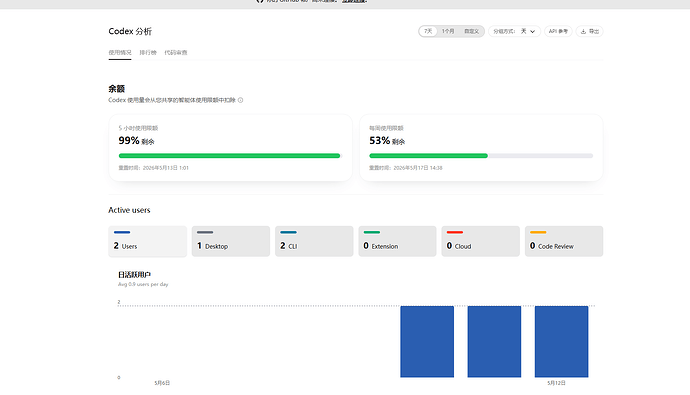This screenshot has height=395, width=690.
Task: Open the API 参考 reference
Action: (558, 31)
